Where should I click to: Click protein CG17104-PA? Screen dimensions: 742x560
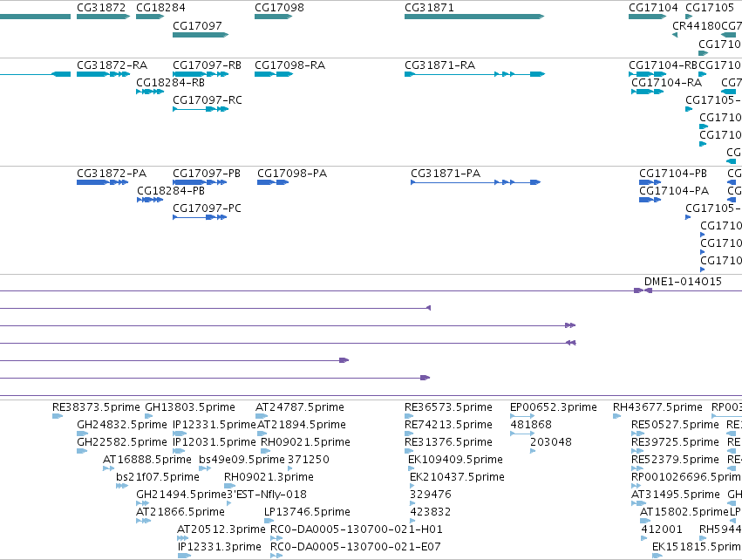650,200
